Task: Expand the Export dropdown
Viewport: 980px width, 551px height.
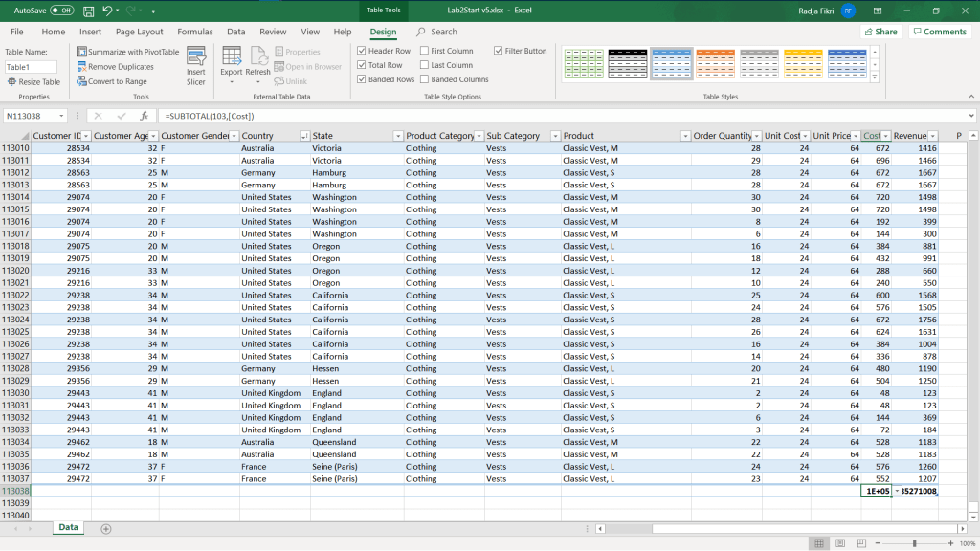Action: coord(232,82)
